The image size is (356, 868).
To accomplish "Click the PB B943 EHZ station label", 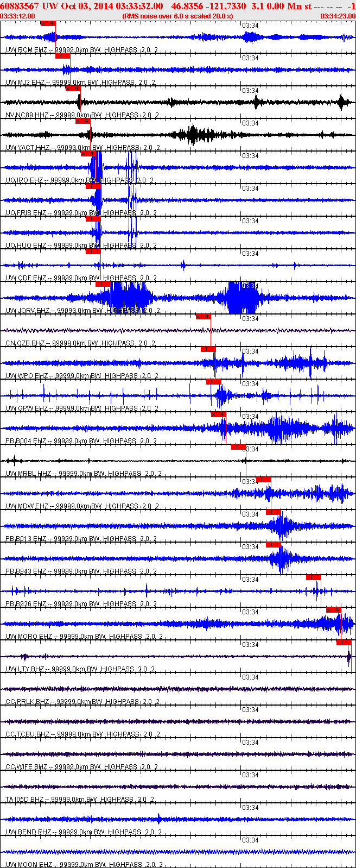I will pos(81,571).
